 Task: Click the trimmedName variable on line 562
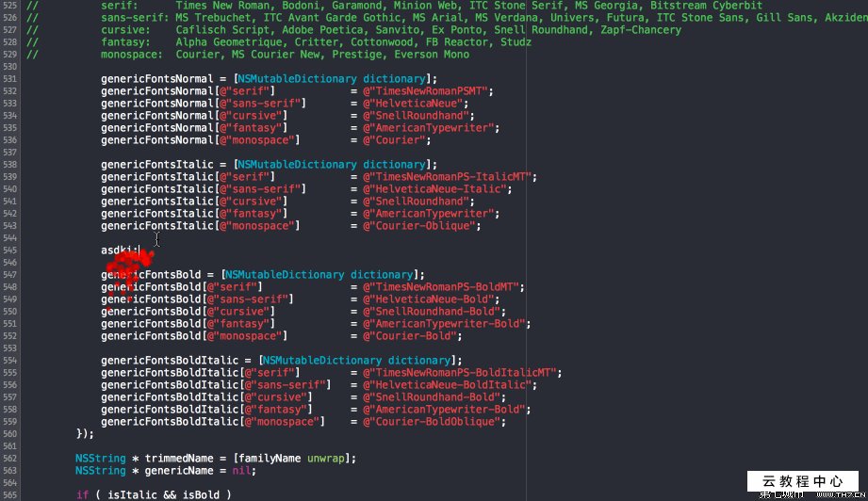[x=179, y=458]
